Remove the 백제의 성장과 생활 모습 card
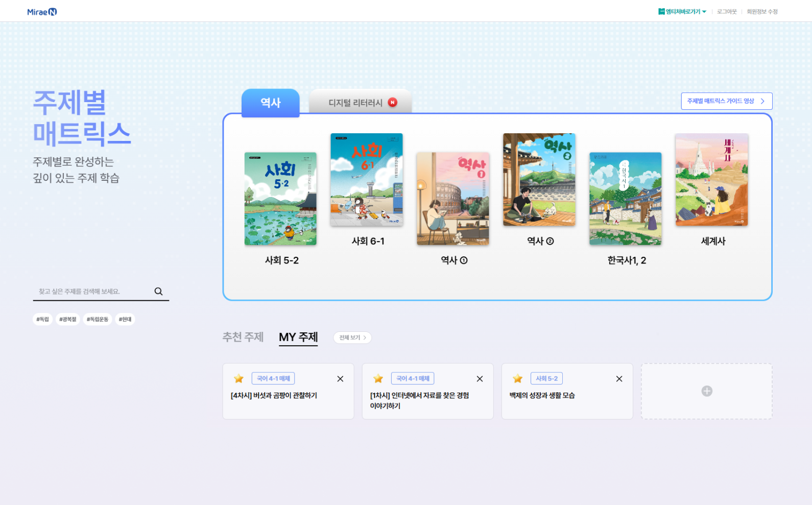Screen dimensions: 812x505 click(x=619, y=379)
